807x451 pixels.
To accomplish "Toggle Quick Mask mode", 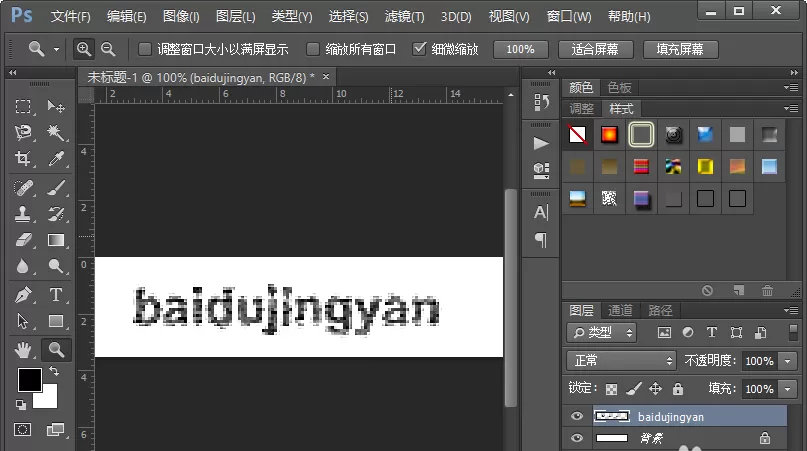I will (x=23, y=429).
